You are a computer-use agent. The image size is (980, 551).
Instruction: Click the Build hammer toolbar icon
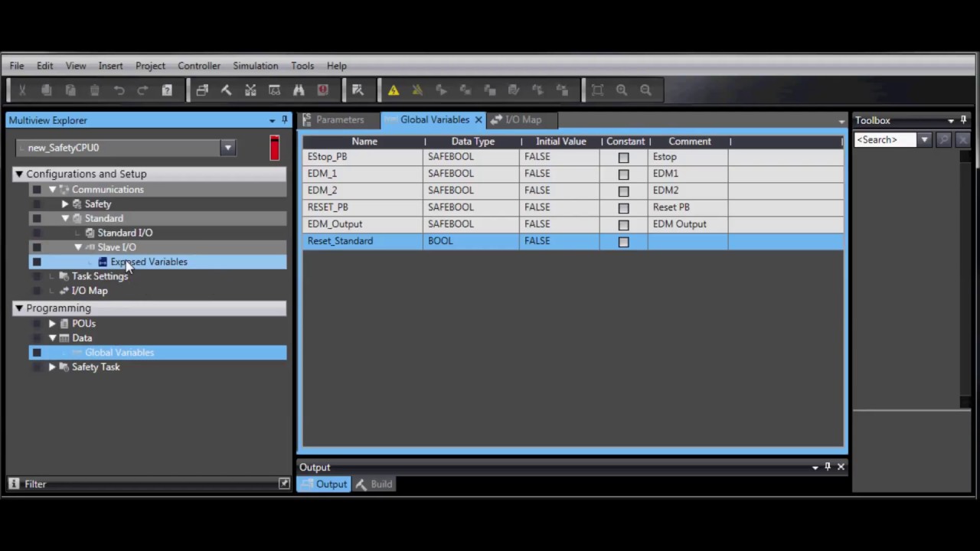pyautogui.click(x=226, y=90)
